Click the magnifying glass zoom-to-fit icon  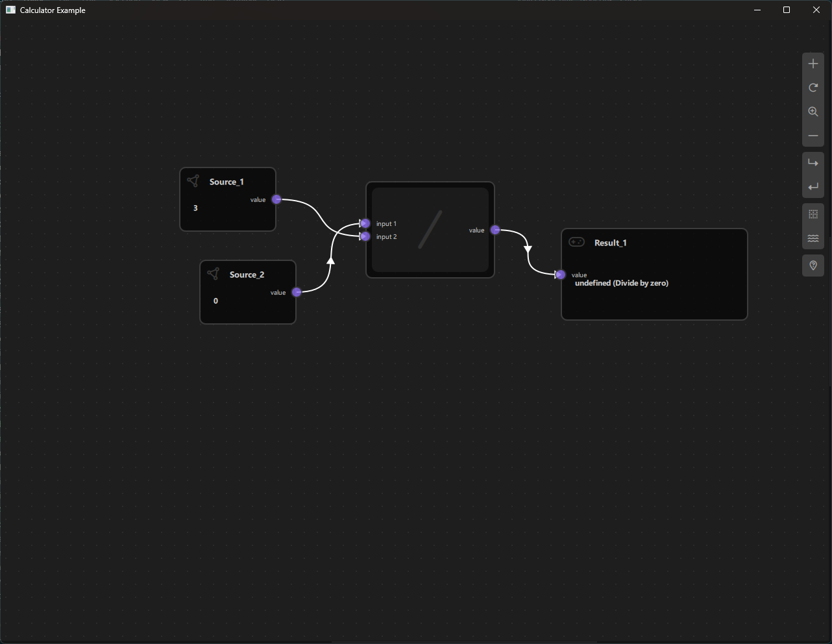click(x=813, y=112)
